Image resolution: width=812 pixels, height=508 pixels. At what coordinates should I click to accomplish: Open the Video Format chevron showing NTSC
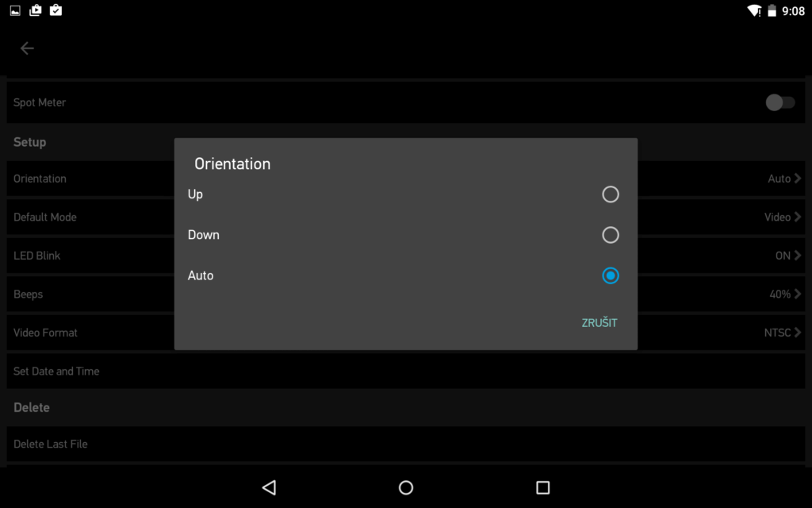click(798, 333)
